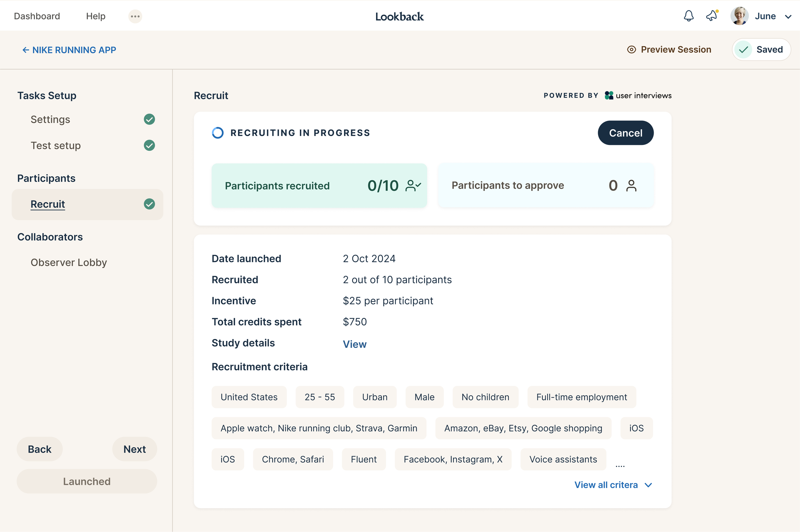The width and height of the screenshot is (800, 532).
Task: Click the Amazon, eBay, Etsy tag
Action: (x=523, y=429)
